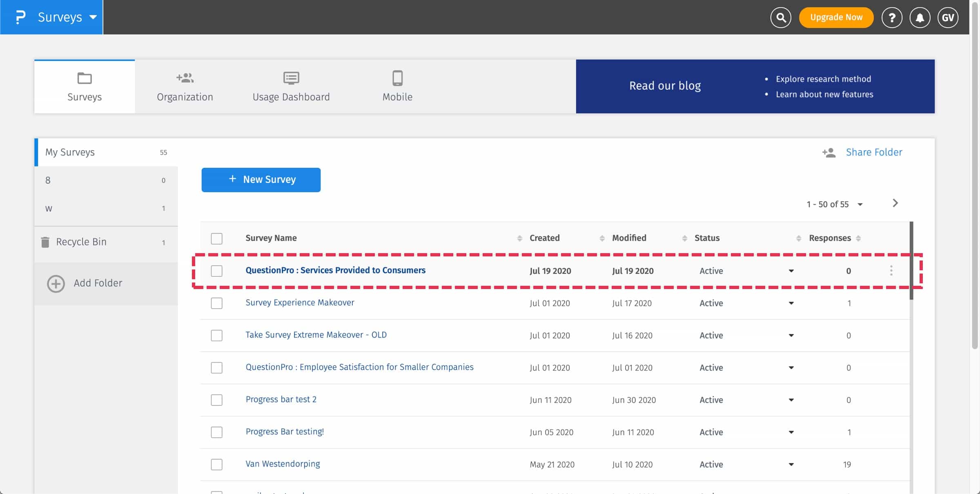This screenshot has height=494, width=980.
Task: Click the Share Folder person icon
Action: pos(829,153)
